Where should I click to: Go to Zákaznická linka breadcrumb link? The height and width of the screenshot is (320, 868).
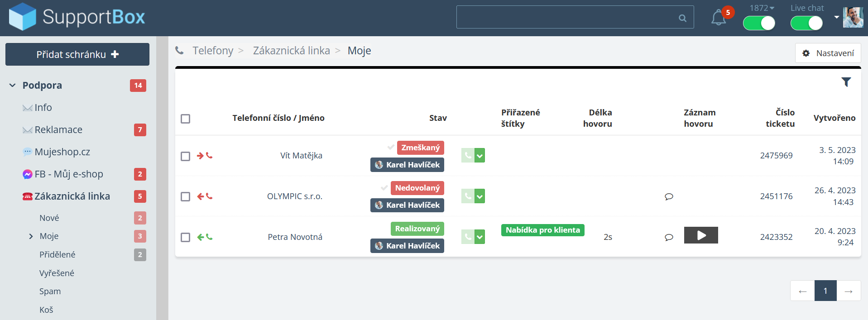[292, 51]
